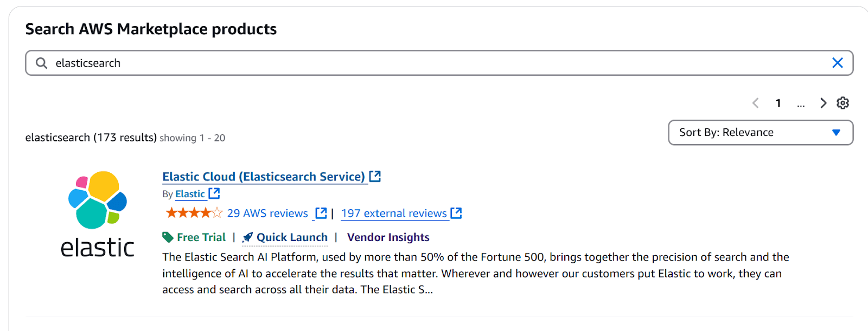Click the external link icon beside product title

click(x=375, y=177)
